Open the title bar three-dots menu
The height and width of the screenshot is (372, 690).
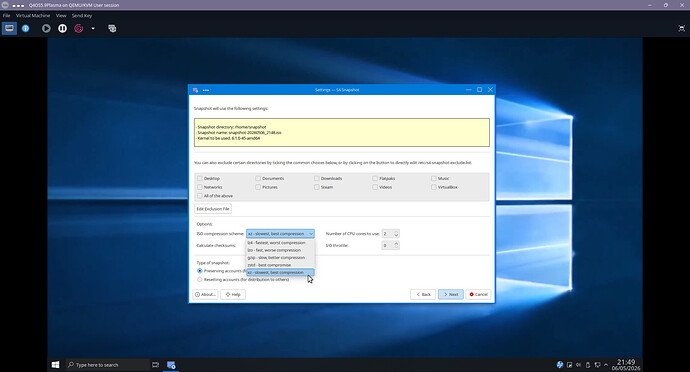tap(206, 90)
